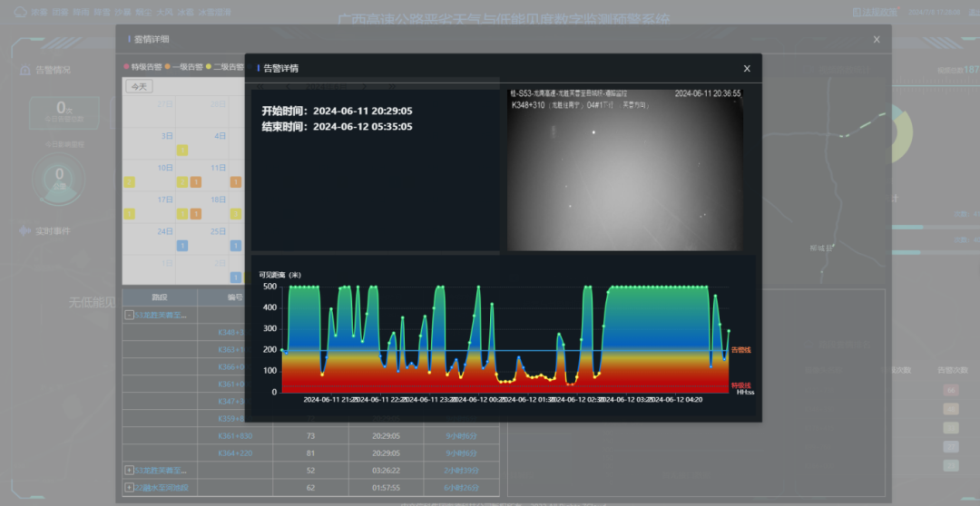Image resolution: width=980 pixels, height=506 pixels.
Task: Click the cloud weather icon in top bar
Action: (20, 11)
